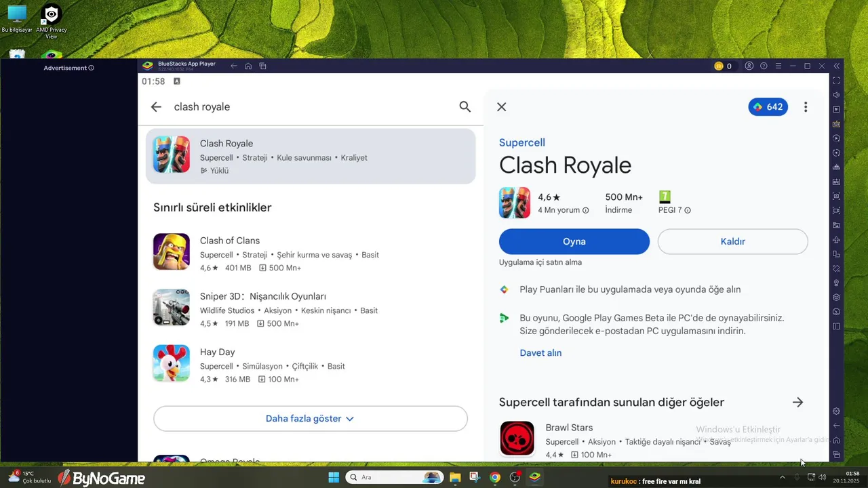Open the BlueStacks coin balance
Viewport: 868px width, 488px height.
(723, 66)
